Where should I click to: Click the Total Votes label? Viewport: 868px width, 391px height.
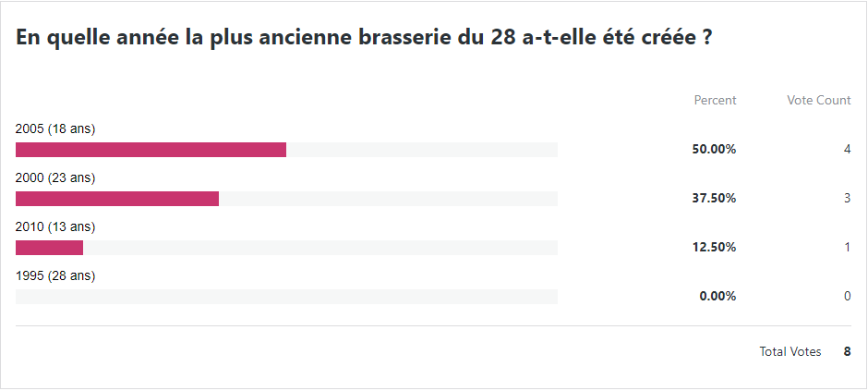click(790, 352)
